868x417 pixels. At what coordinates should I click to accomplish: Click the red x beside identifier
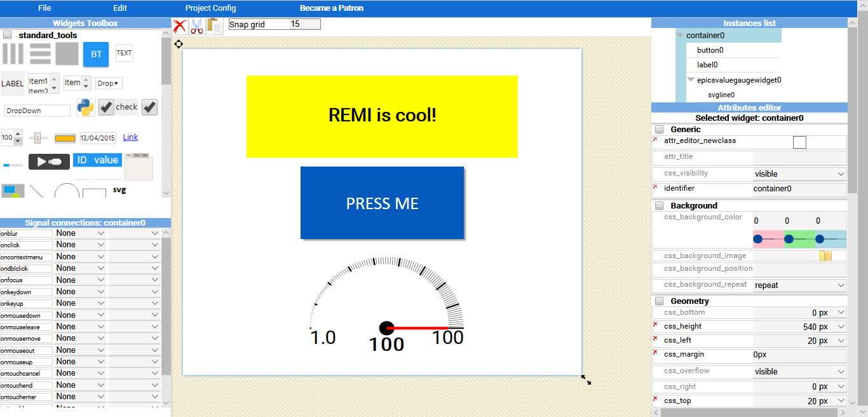655,186
